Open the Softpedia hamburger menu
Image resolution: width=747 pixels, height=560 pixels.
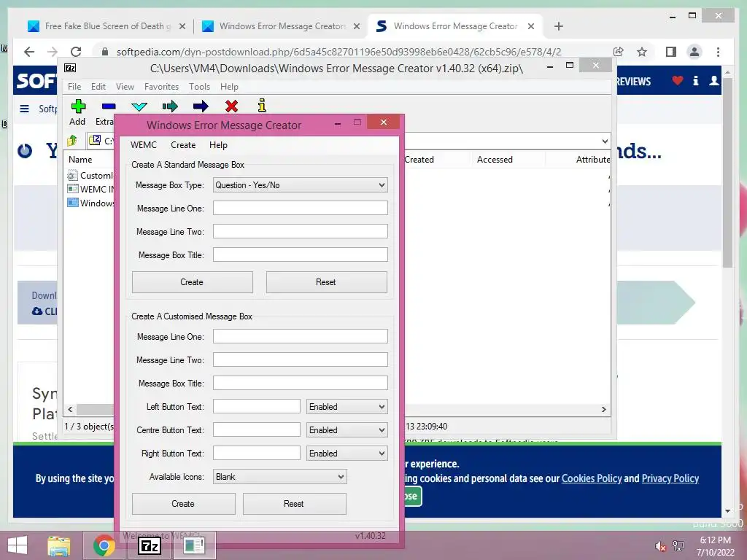tap(24, 109)
